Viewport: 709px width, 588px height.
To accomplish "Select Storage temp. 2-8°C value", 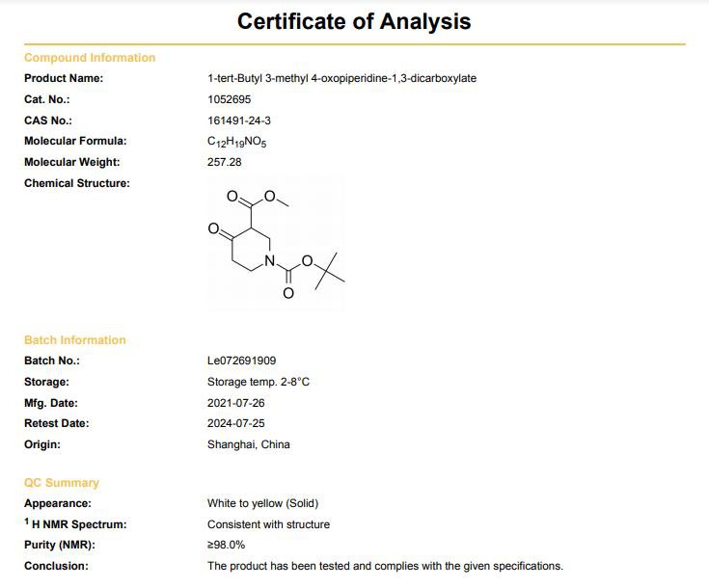I will pos(259,382).
